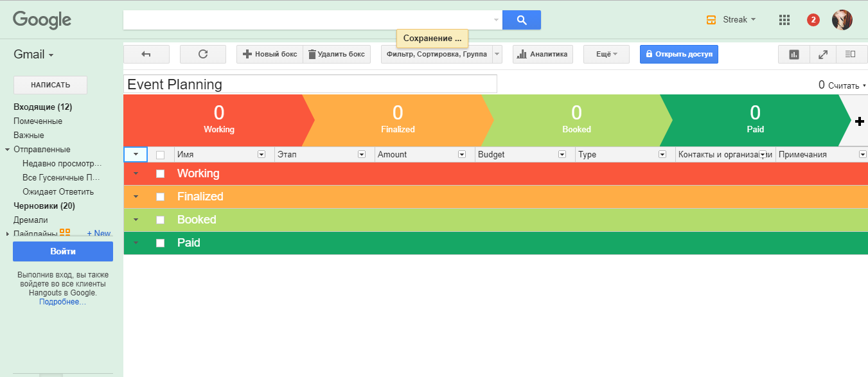Open the Gmail dropdown switcher

click(33, 55)
